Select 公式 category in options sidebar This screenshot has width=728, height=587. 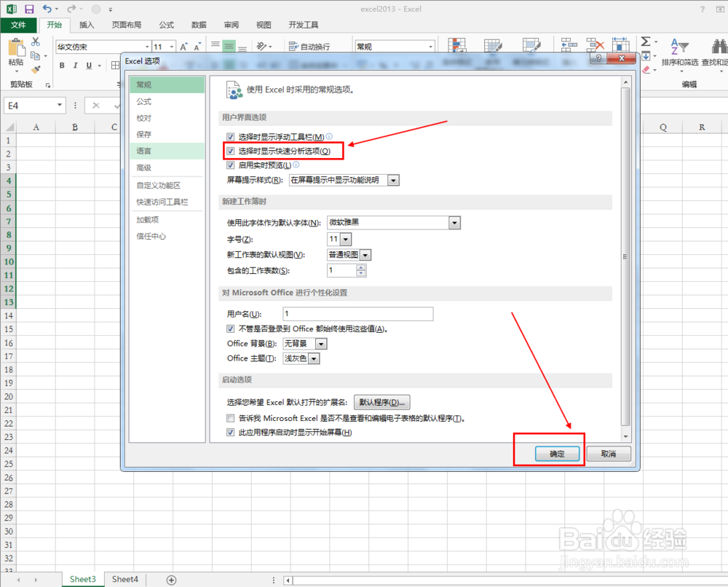click(x=167, y=102)
